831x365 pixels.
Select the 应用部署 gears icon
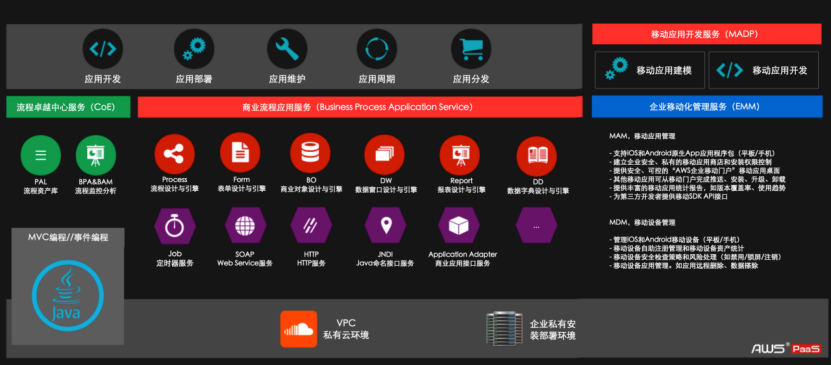coord(194,49)
